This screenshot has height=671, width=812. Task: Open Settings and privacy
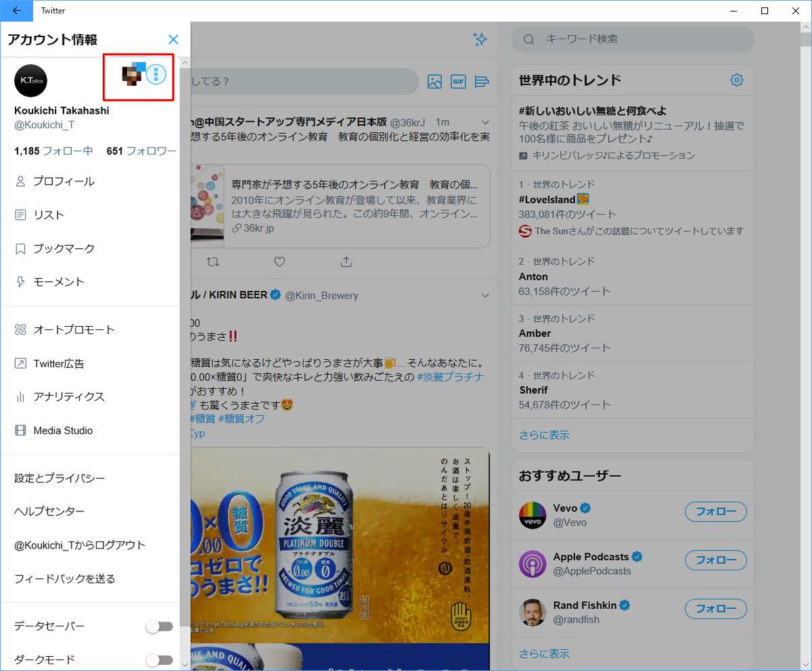coord(91,478)
